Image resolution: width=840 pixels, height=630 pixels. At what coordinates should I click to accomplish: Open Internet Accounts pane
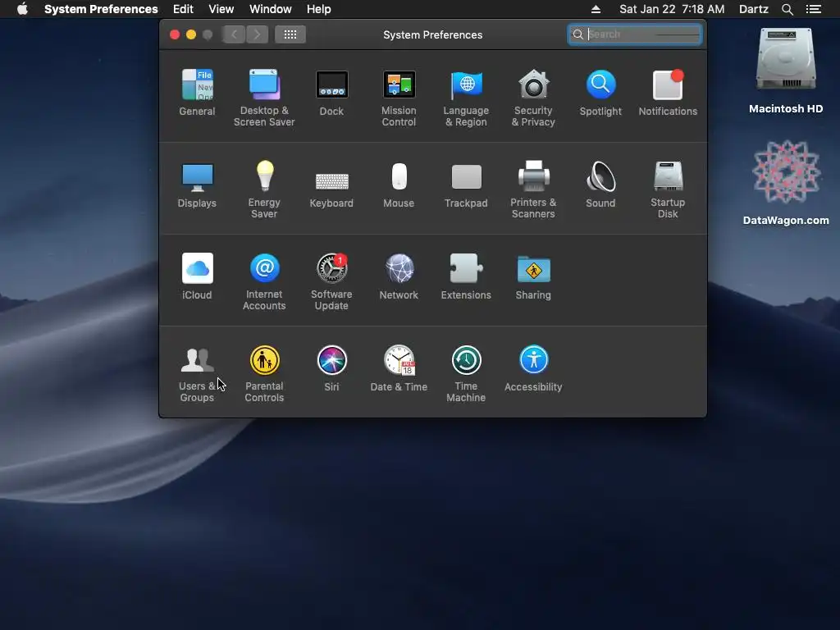pos(264,282)
